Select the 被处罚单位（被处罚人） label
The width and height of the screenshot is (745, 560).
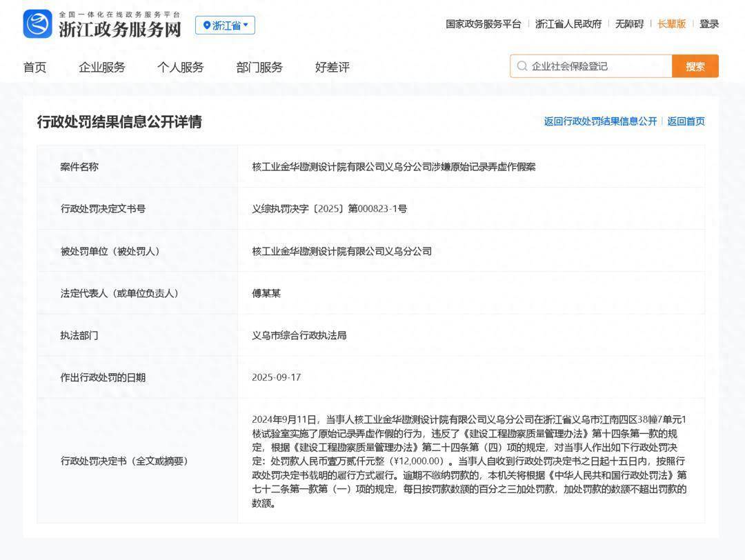pos(112,251)
